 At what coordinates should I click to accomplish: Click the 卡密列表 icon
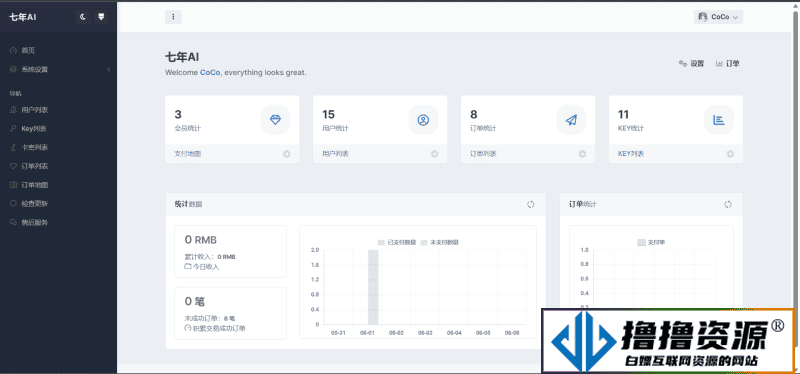coord(13,147)
